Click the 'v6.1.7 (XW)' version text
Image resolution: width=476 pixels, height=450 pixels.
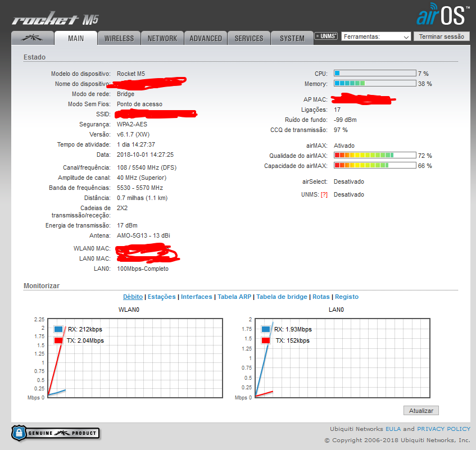(133, 134)
